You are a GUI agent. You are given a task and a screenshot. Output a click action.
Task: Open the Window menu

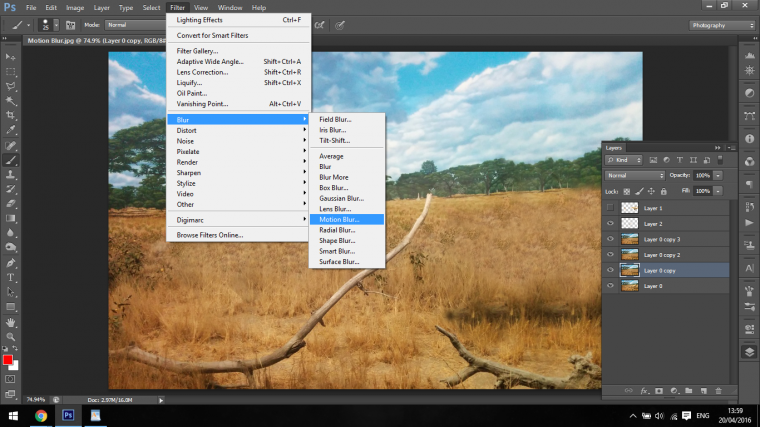coord(230,8)
